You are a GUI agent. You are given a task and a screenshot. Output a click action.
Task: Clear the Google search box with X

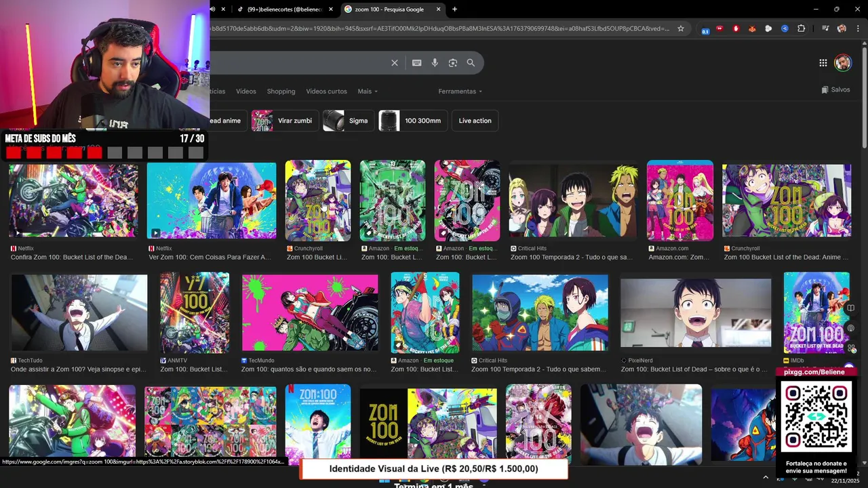tap(395, 63)
